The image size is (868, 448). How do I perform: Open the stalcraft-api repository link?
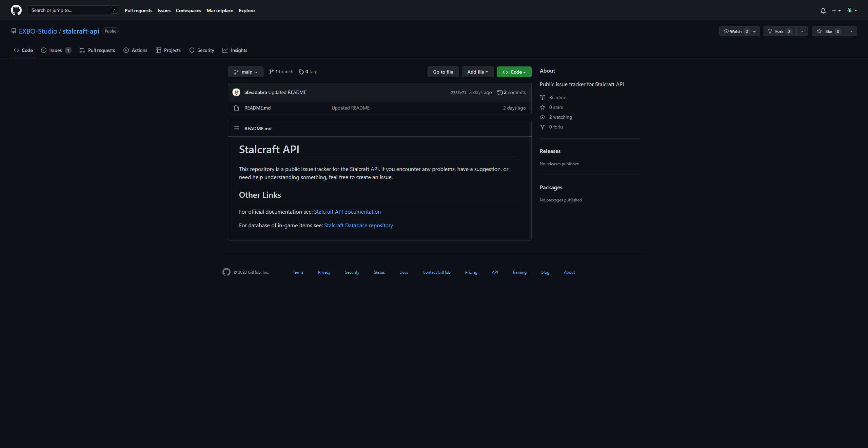click(81, 31)
